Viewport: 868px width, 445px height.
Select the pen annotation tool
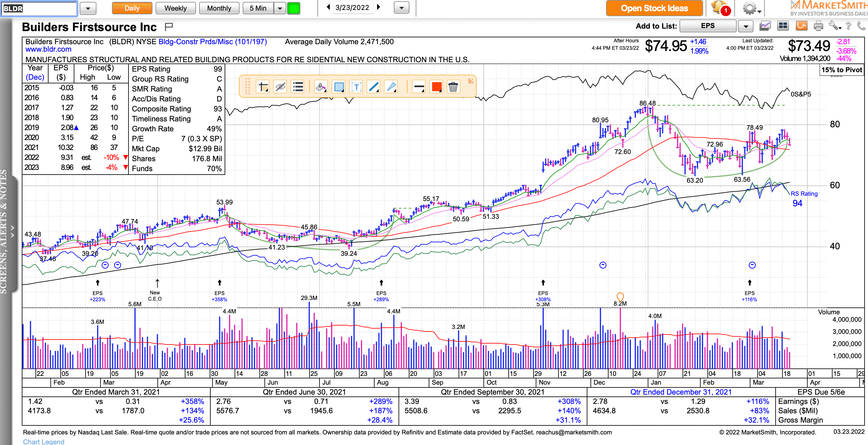coord(391,87)
